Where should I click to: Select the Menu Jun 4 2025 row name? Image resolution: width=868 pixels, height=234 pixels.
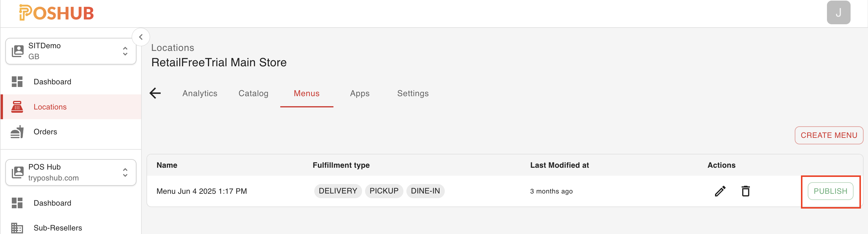(201, 191)
